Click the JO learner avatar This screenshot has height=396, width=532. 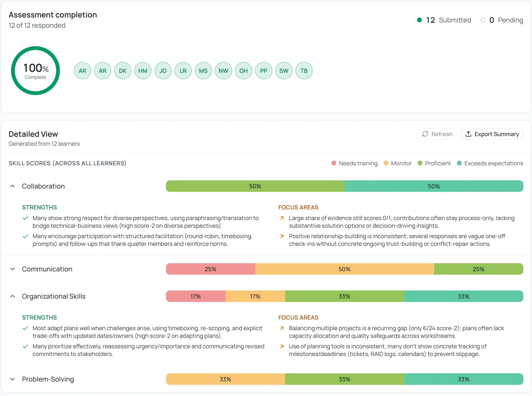[x=163, y=71]
